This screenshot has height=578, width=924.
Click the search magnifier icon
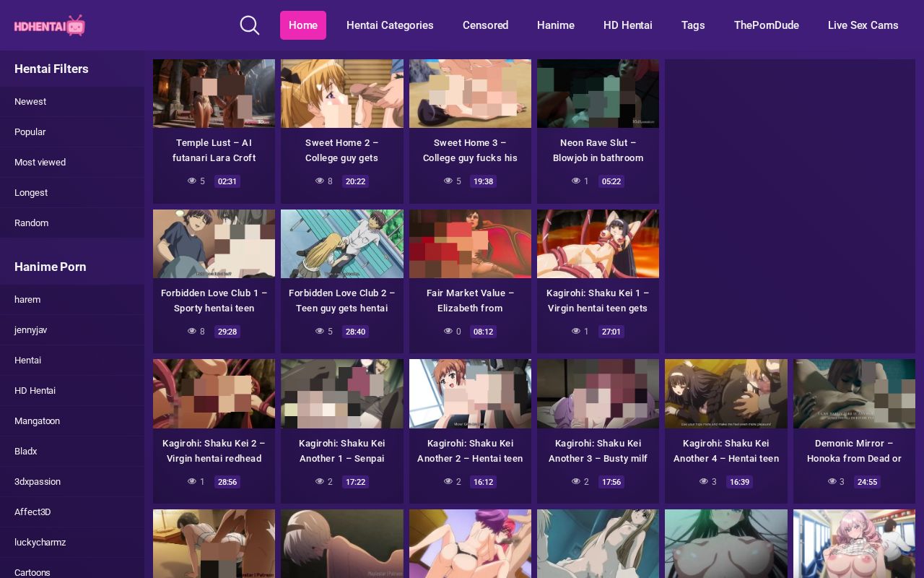click(250, 25)
